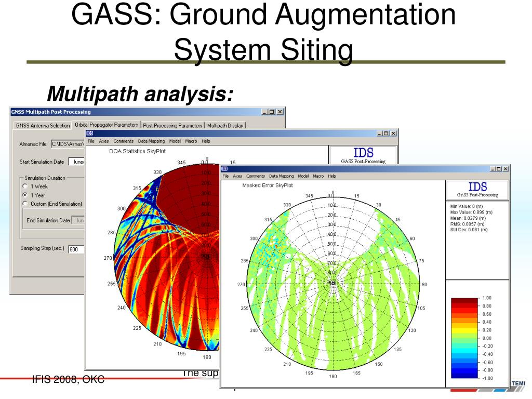Click the Max Value: 0.899 (m) statistic
Viewport: 532px width, 399px height.
pyautogui.click(x=471, y=212)
